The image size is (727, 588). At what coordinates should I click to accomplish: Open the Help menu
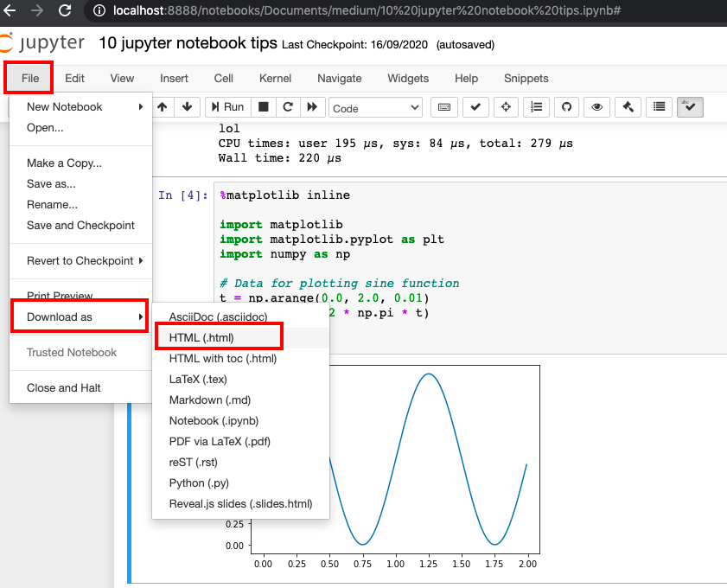pos(466,79)
